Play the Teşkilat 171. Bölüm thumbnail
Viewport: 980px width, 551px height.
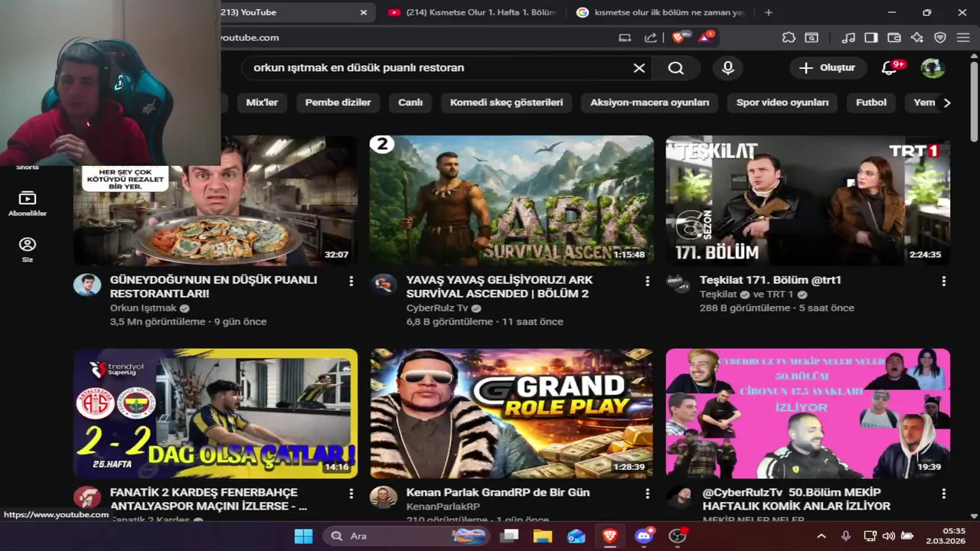(x=808, y=201)
